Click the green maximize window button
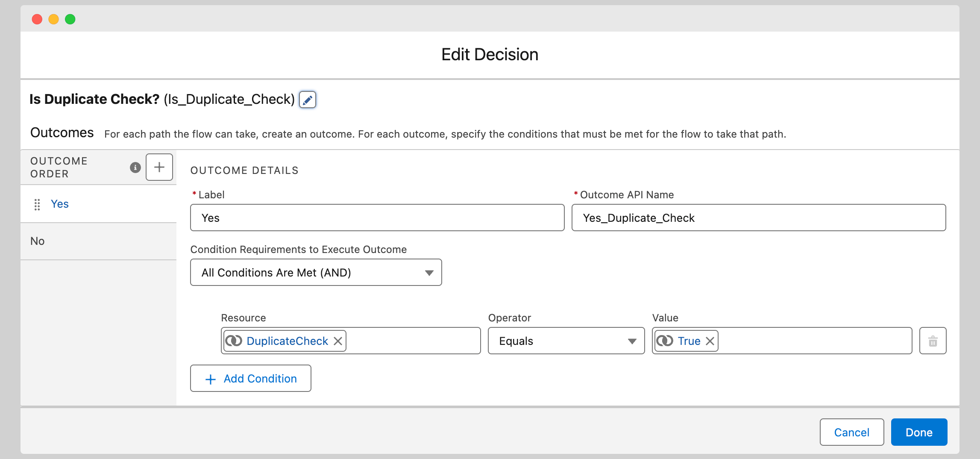The image size is (980, 459). [70, 19]
